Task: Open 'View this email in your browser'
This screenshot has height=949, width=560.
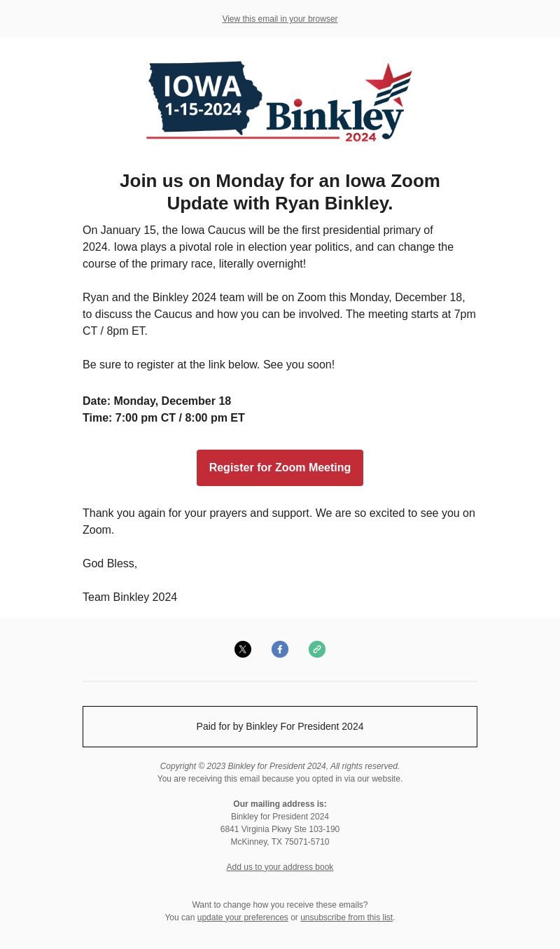Action: [x=280, y=19]
